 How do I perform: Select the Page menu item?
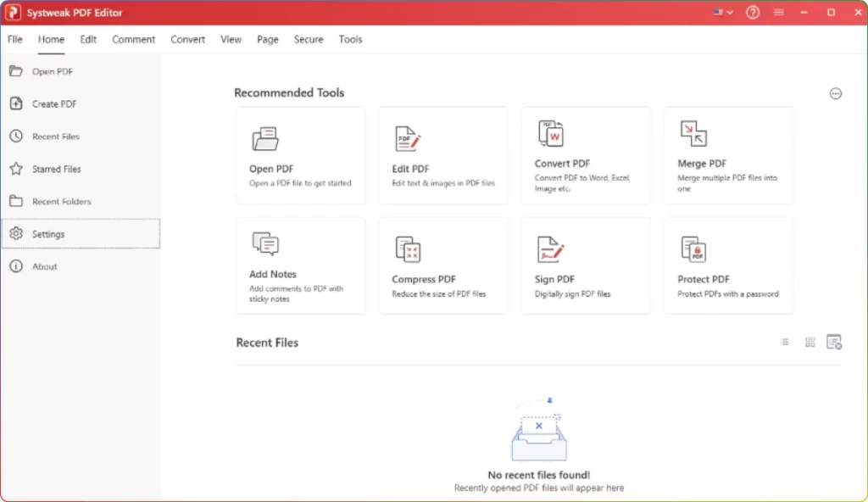pyautogui.click(x=267, y=39)
